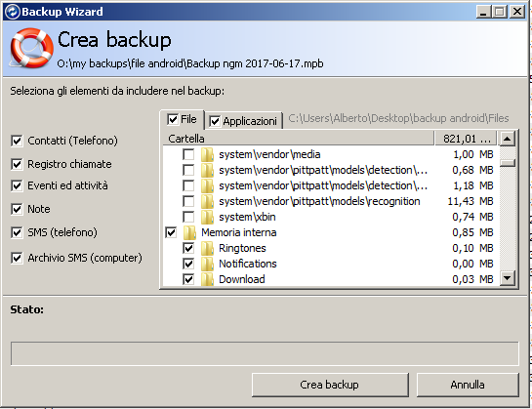Click the Download folder icon

pos(207,279)
